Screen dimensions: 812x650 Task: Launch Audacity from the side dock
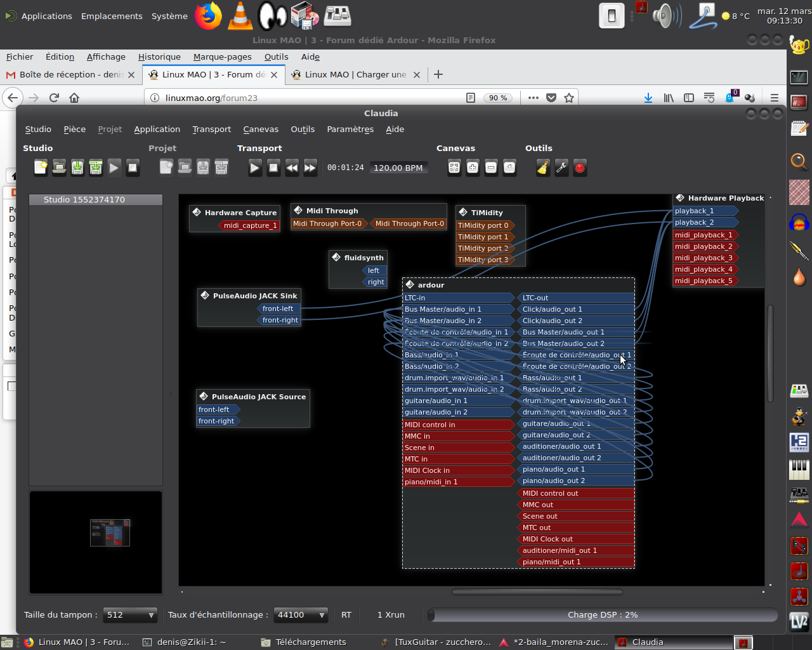tap(799, 223)
